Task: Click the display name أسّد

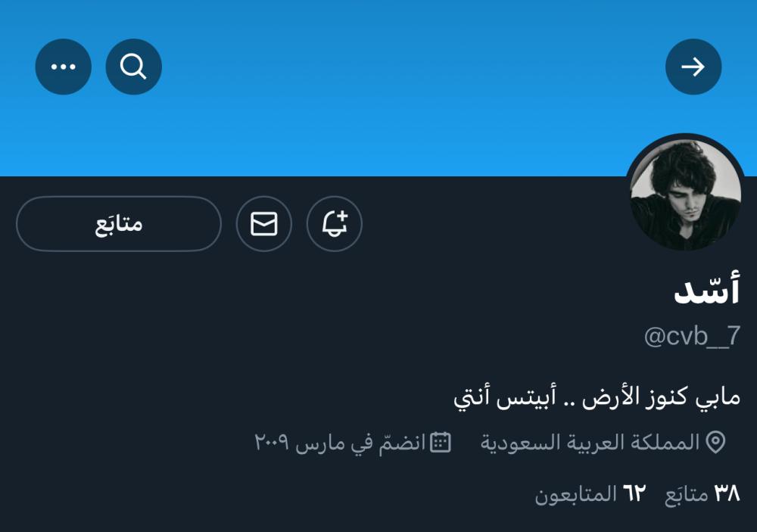Action: (x=707, y=290)
